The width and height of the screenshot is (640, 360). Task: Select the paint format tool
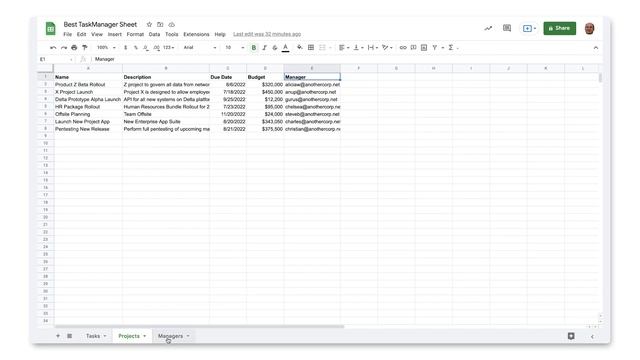point(84,48)
